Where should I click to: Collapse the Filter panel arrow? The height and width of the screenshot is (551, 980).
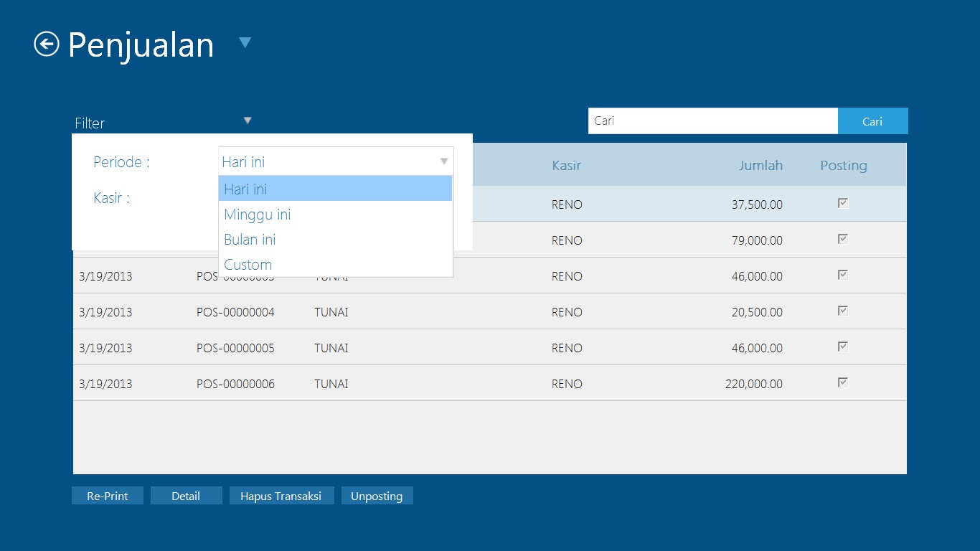click(248, 121)
